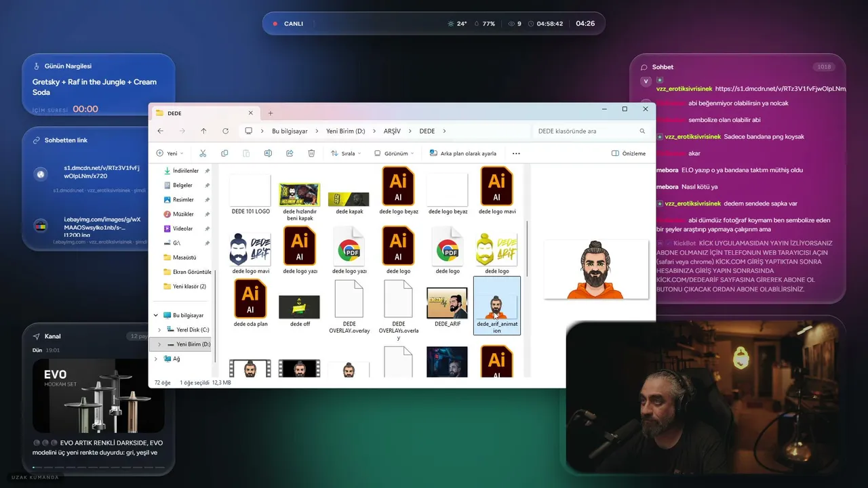The width and height of the screenshot is (868, 488).
Task: Navigate up one folder level
Action: click(203, 131)
